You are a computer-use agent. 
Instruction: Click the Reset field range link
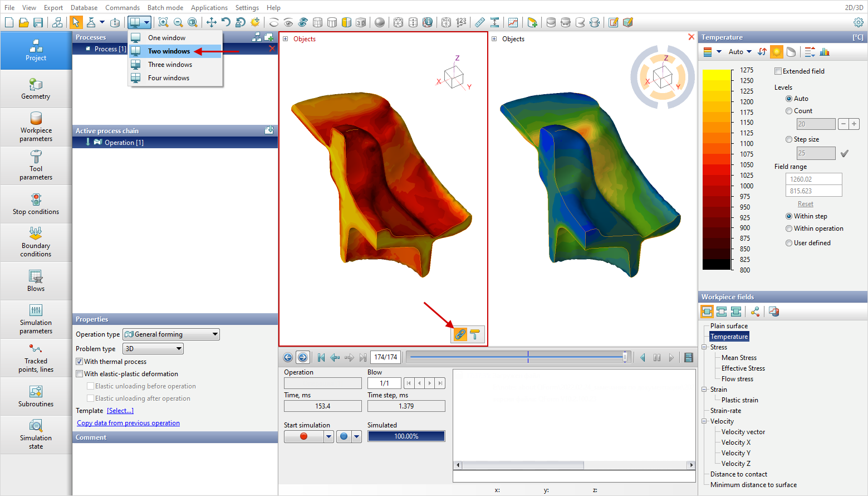(x=805, y=204)
